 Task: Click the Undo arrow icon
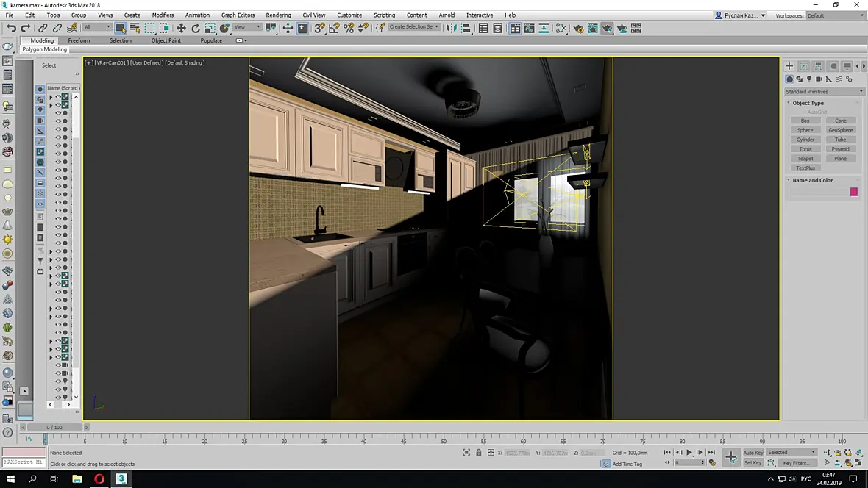coord(11,28)
